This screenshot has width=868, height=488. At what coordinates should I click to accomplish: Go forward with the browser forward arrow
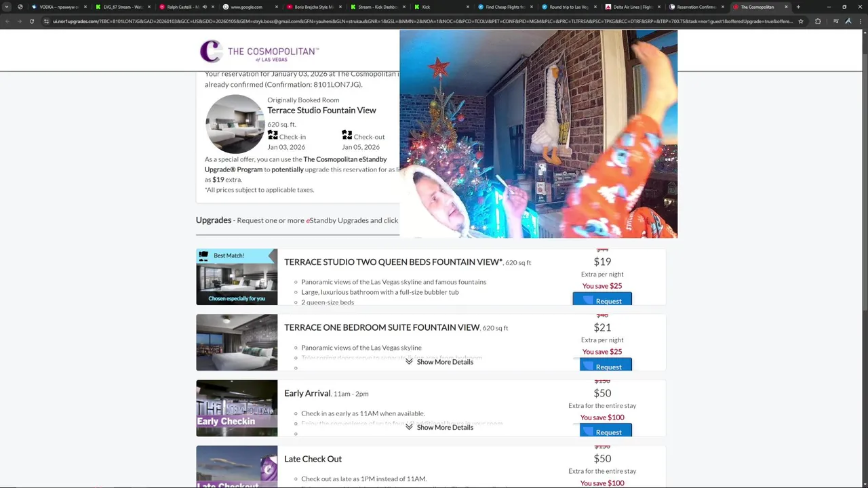(19, 21)
